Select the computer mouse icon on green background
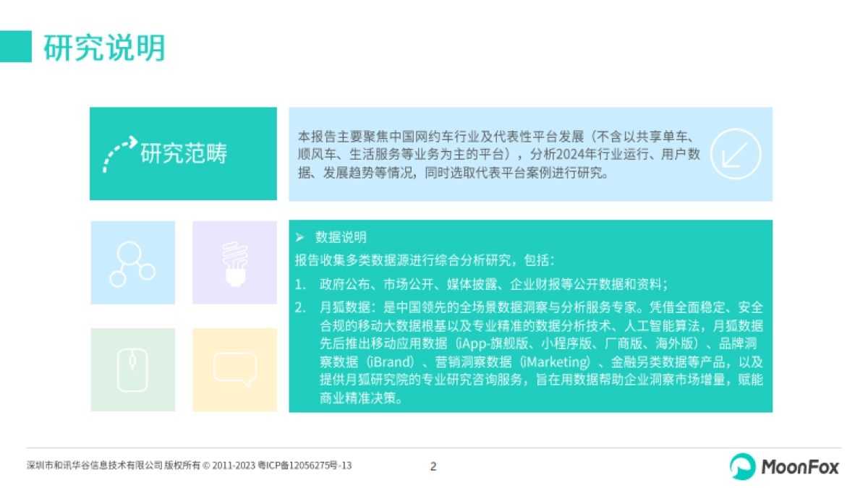Screen dimensions: 868x488 click(x=132, y=369)
